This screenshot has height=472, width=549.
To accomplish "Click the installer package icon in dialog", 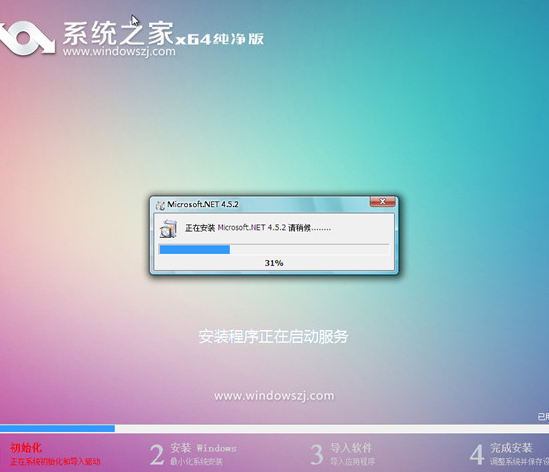I will [x=168, y=229].
